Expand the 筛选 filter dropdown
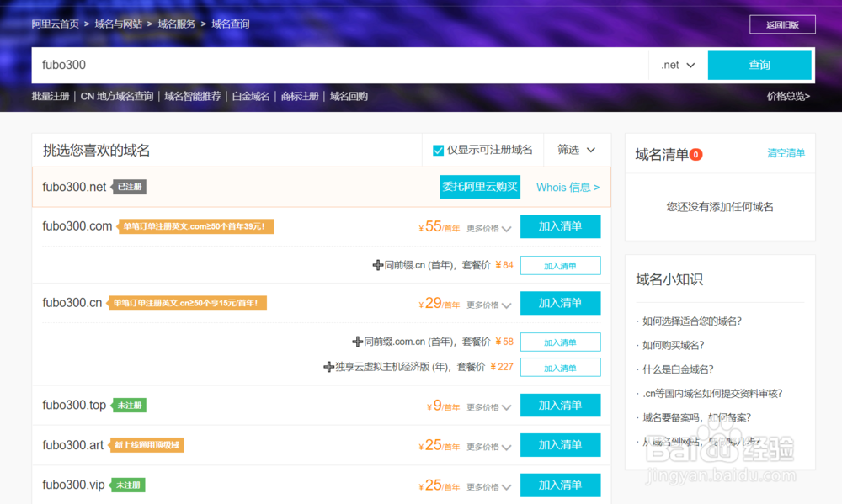842x504 pixels. tap(576, 150)
